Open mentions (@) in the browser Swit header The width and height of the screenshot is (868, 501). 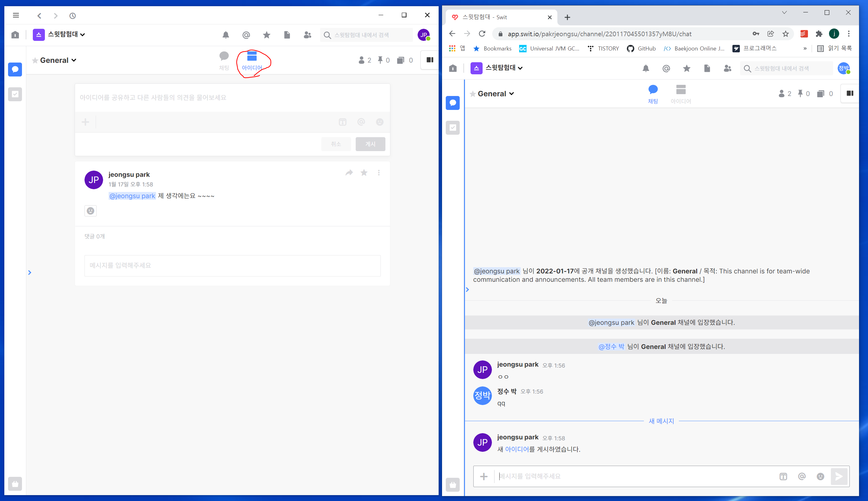click(x=666, y=68)
